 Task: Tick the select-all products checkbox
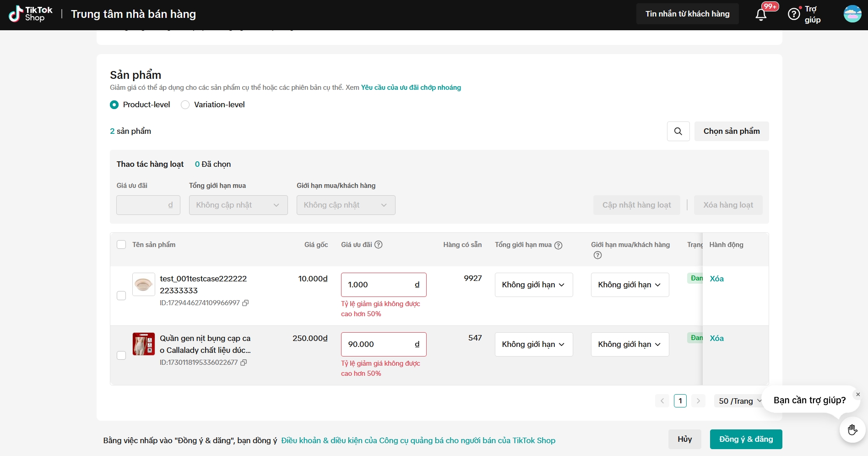121,245
